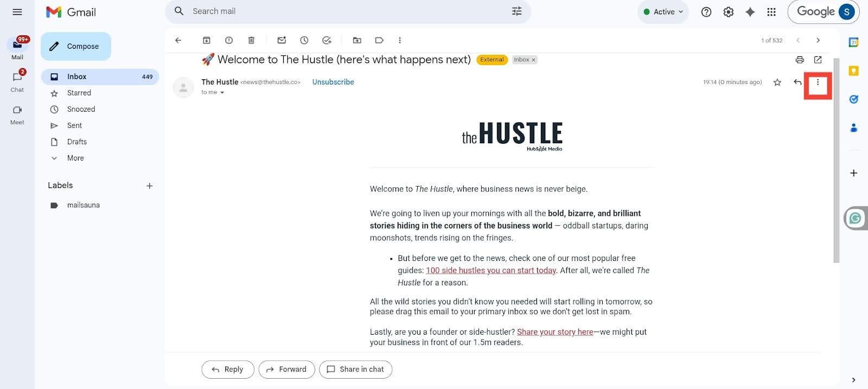Print this email
This screenshot has height=389, width=868.
(800, 60)
